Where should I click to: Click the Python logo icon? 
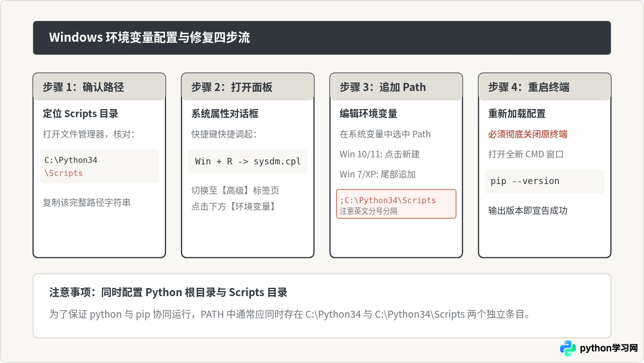[x=568, y=348]
